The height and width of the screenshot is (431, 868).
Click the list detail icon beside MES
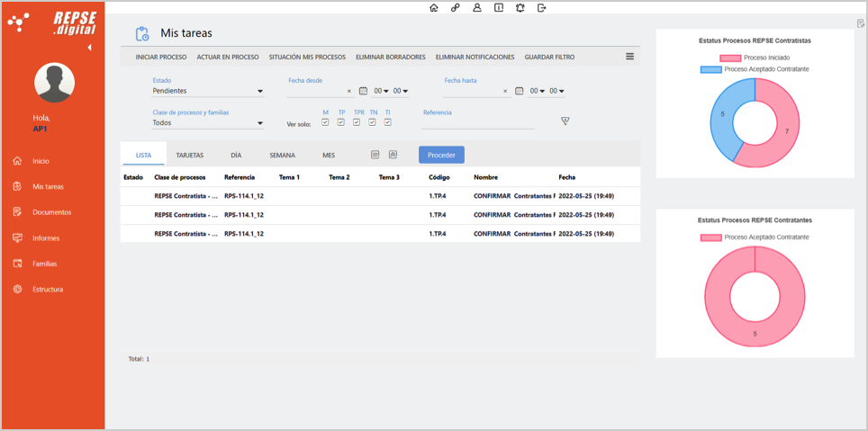click(375, 155)
